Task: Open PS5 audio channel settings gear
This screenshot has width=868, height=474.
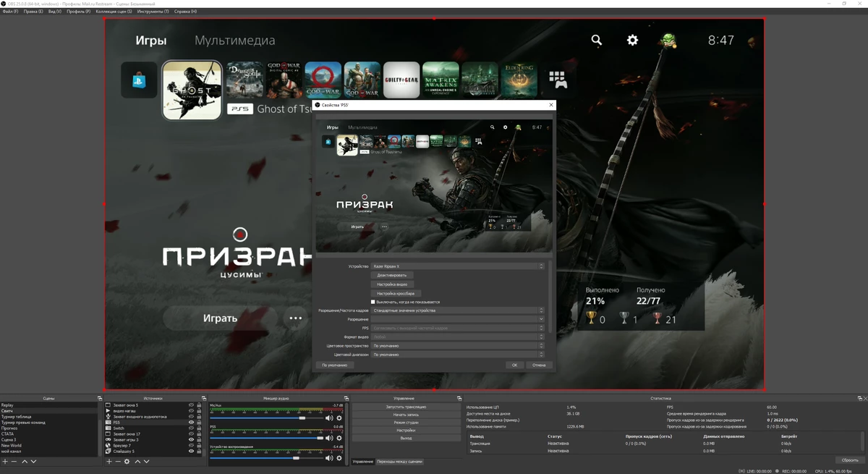Action: tap(339, 438)
